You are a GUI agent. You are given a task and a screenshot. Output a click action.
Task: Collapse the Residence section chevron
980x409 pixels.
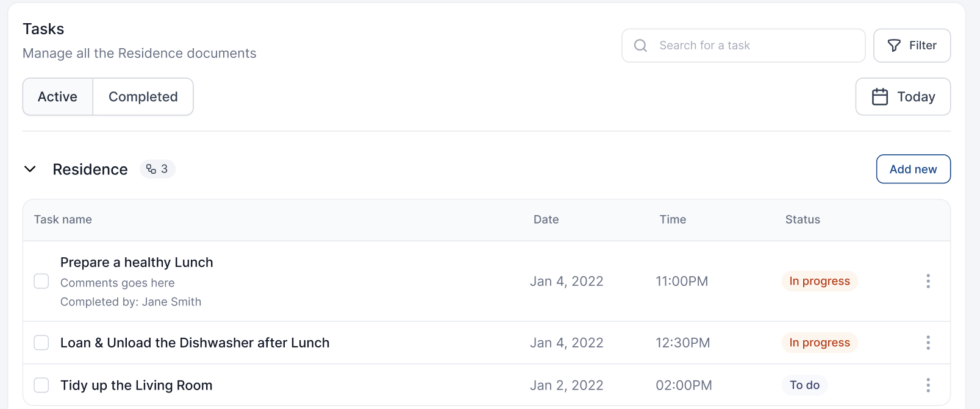point(30,169)
